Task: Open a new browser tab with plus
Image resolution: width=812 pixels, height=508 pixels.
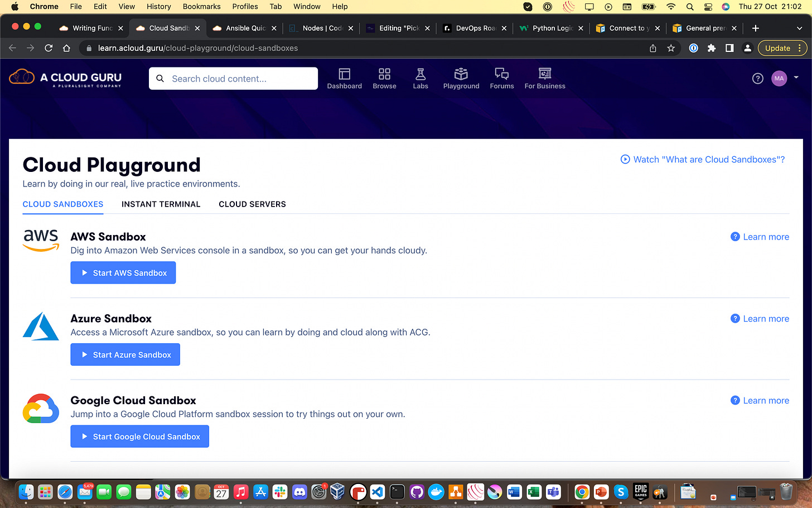Action: coord(756,28)
